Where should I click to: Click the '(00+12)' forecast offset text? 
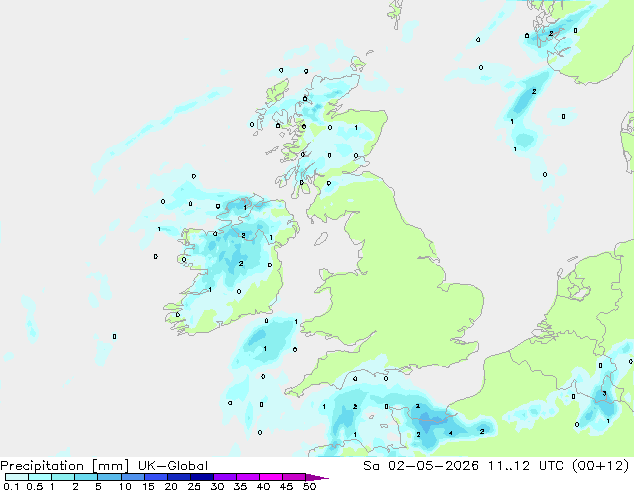(601, 466)
